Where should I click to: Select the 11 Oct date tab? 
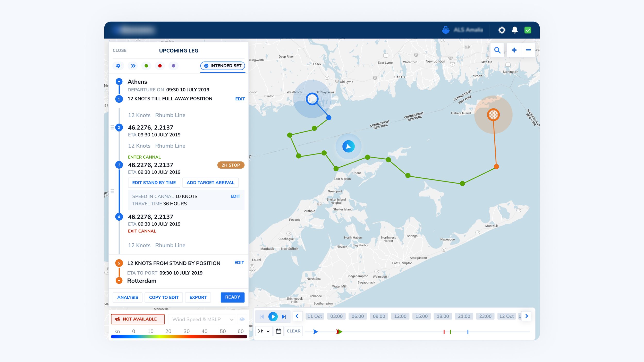click(x=315, y=316)
